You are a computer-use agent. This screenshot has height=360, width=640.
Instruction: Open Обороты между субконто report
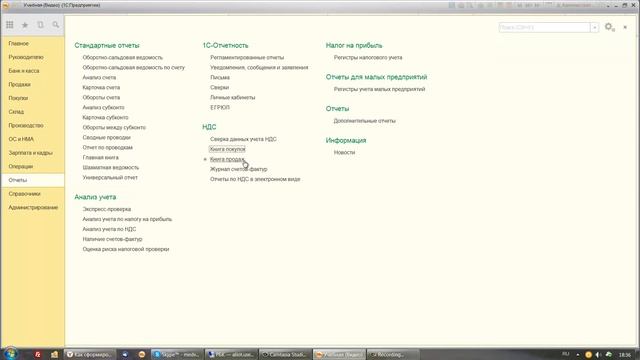point(114,127)
